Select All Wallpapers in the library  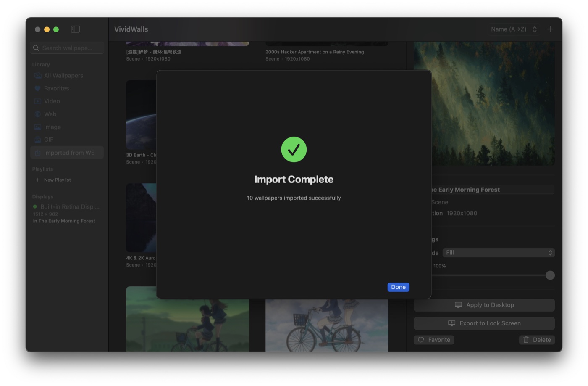(67, 76)
